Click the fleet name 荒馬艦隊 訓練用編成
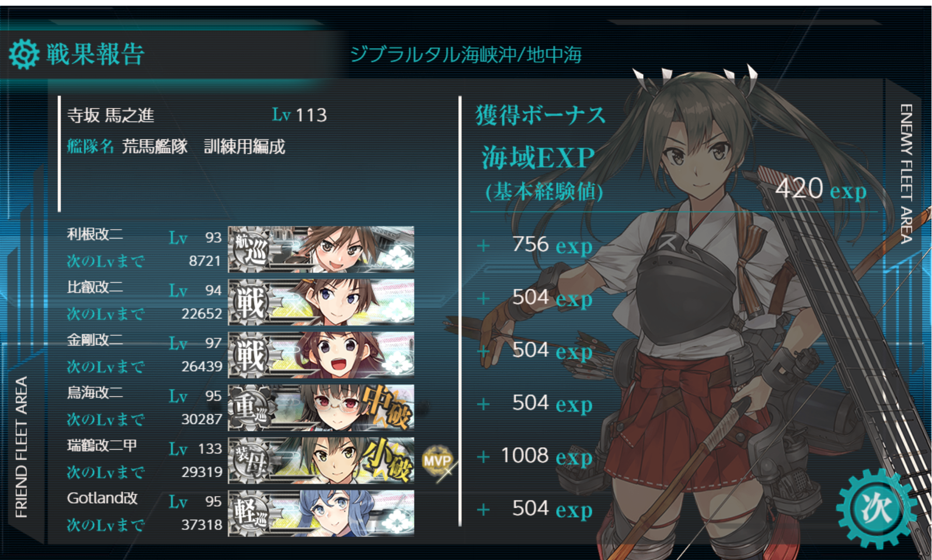932x560 pixels. 203,146
